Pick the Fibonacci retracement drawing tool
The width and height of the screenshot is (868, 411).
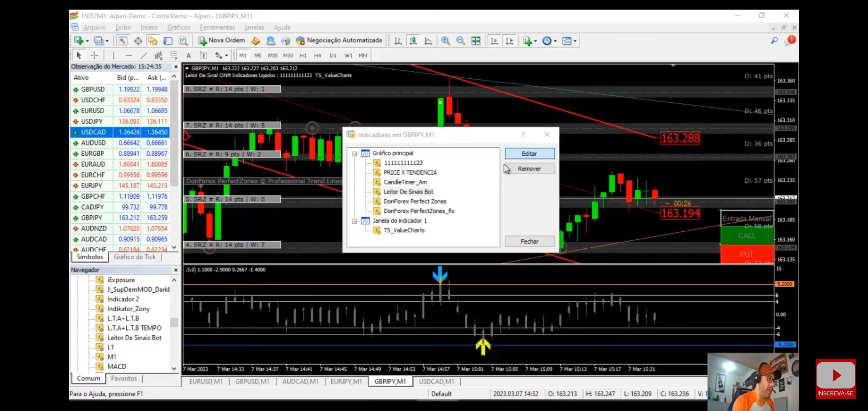click(x=174, y=56)
